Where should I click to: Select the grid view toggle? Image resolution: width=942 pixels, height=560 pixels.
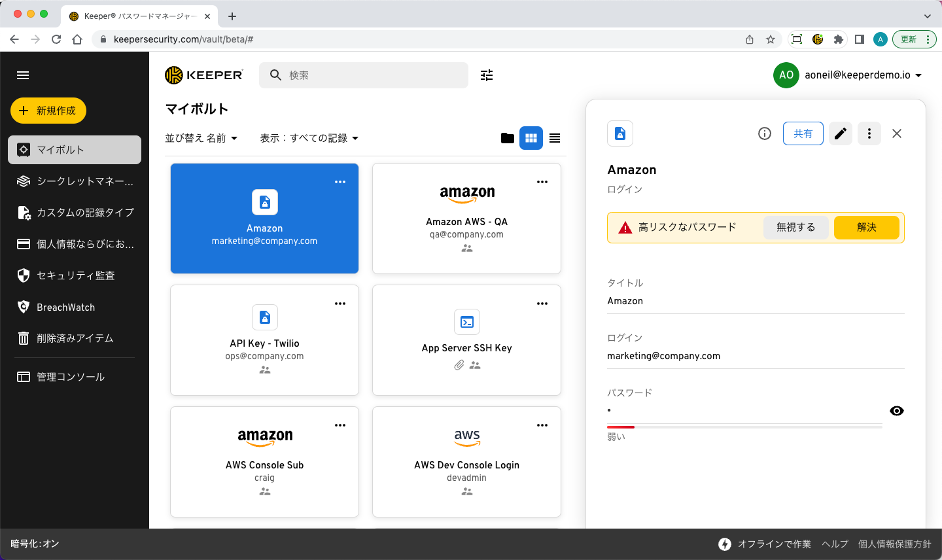tap(531, 138)
